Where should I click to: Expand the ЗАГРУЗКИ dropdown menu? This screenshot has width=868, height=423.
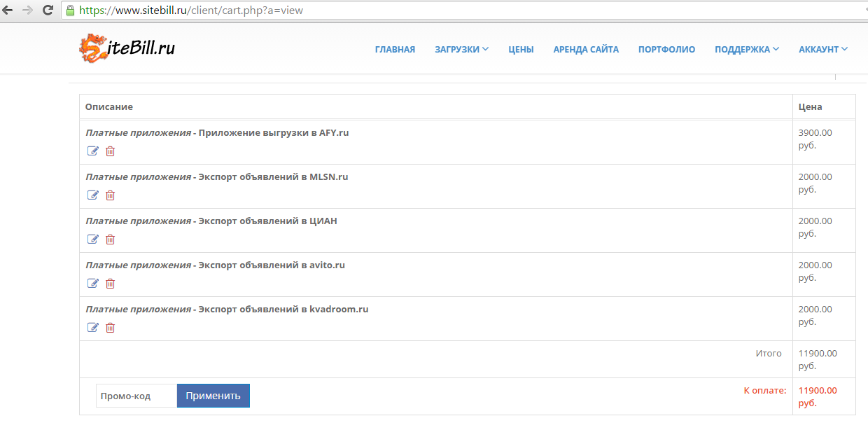[461, 50]
